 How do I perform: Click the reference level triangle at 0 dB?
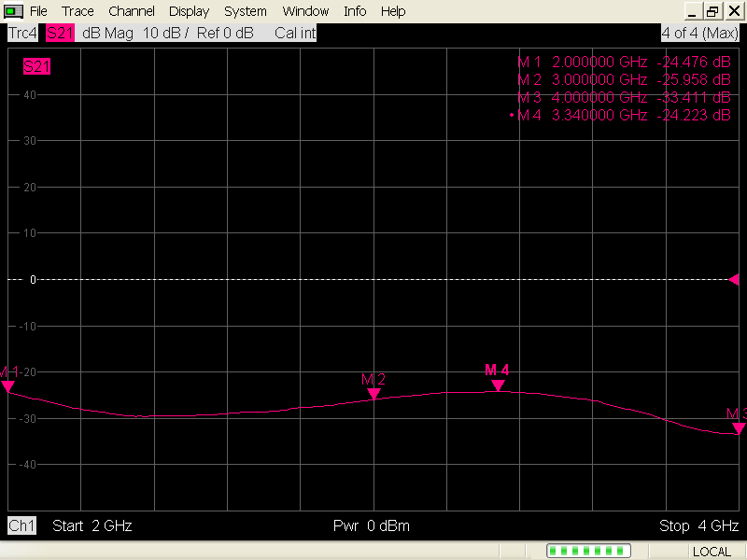tap(734, 279)
